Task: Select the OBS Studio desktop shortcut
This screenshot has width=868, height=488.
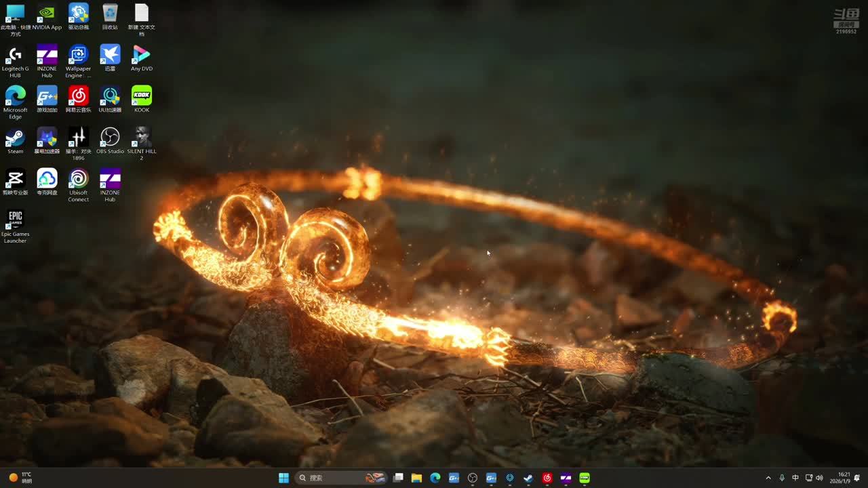Action: [110, 138]
